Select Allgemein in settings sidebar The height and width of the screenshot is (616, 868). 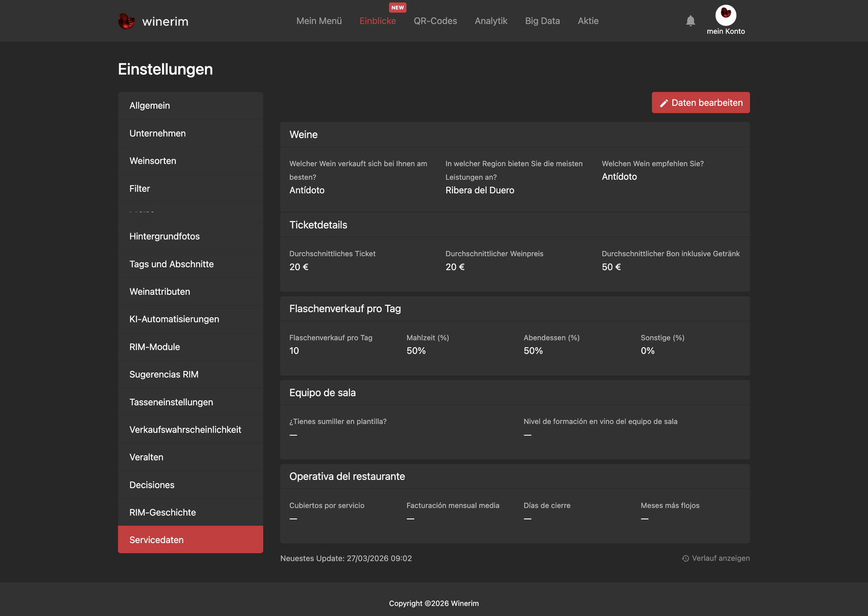coord(190,105)
